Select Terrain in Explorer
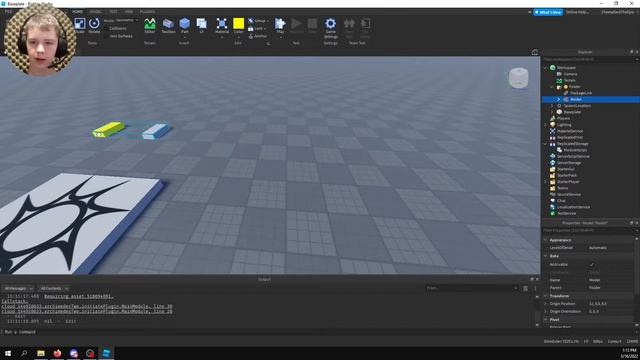Image resolution: width=640 pixels, height=360 pixels. click(x=569, y=80)
